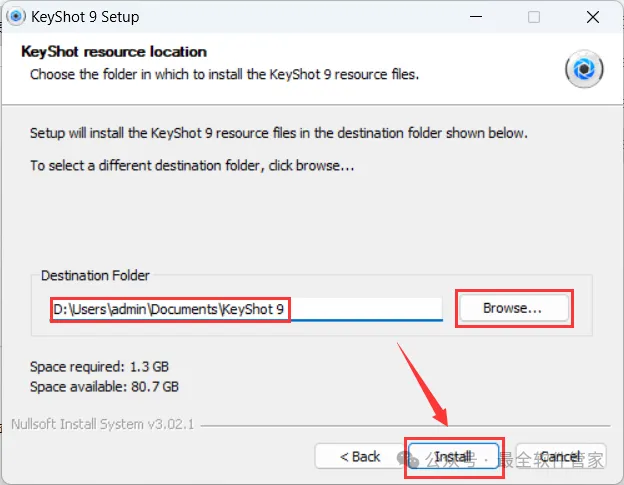This screenshot has width=624, height=485.
Task: Click the "Nullsoft Install System" version text
Action: point(103,424)
